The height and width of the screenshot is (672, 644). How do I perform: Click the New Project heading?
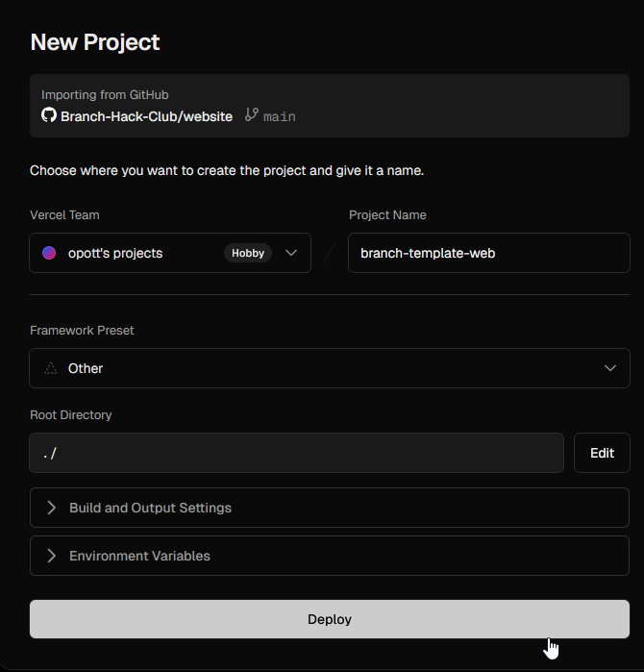tap(95, 42)
